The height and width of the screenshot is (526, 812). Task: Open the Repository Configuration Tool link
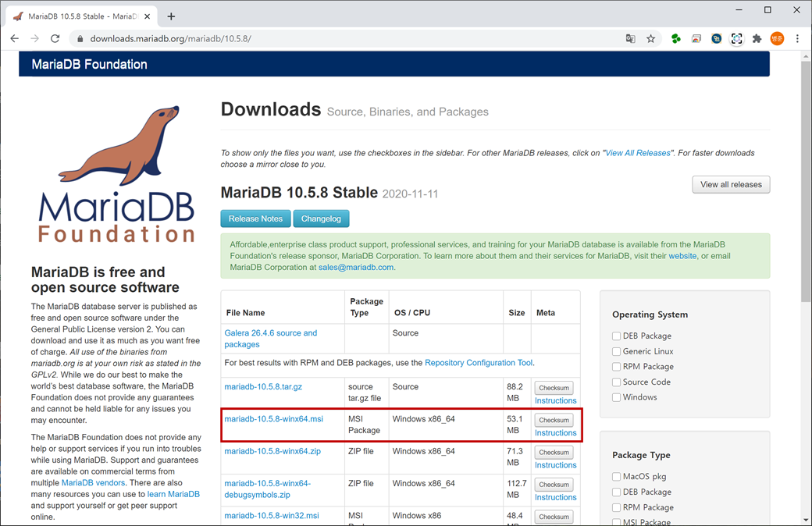pyautogui.click(x=479, y=363)
